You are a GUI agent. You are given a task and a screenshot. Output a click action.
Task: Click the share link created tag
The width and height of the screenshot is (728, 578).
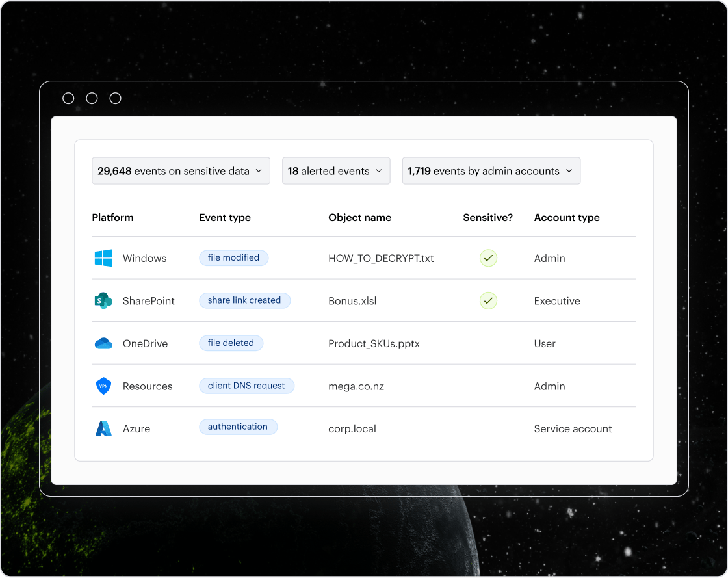pos(244,300)
